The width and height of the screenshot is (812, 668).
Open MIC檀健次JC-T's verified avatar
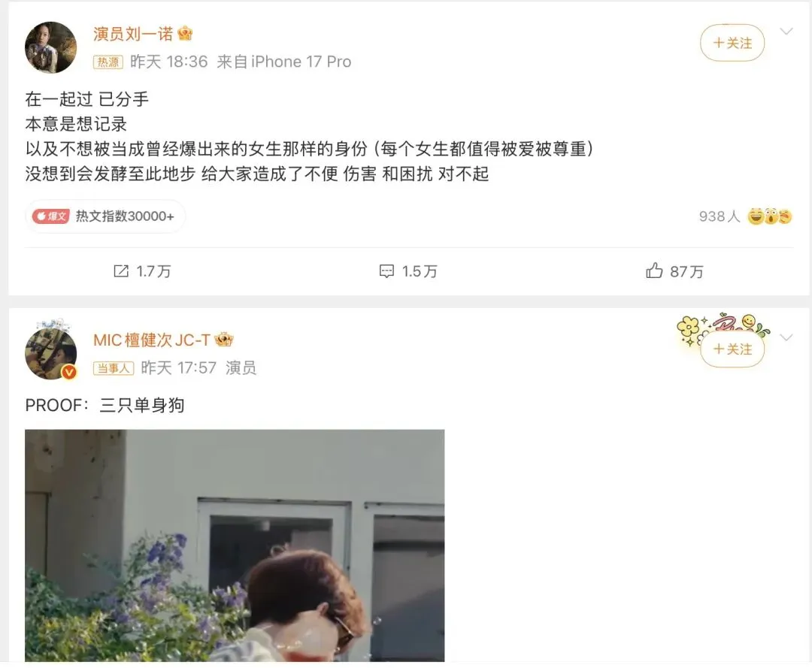click(51, 354)
